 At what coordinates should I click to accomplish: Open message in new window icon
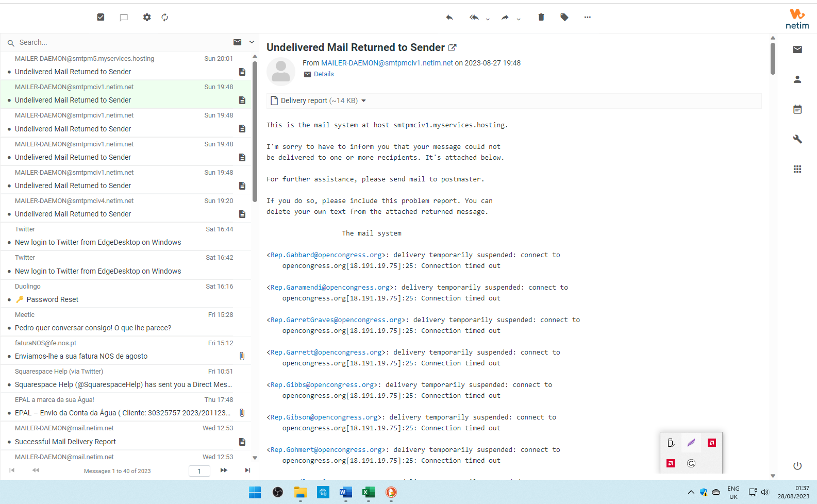click(453, 47)
